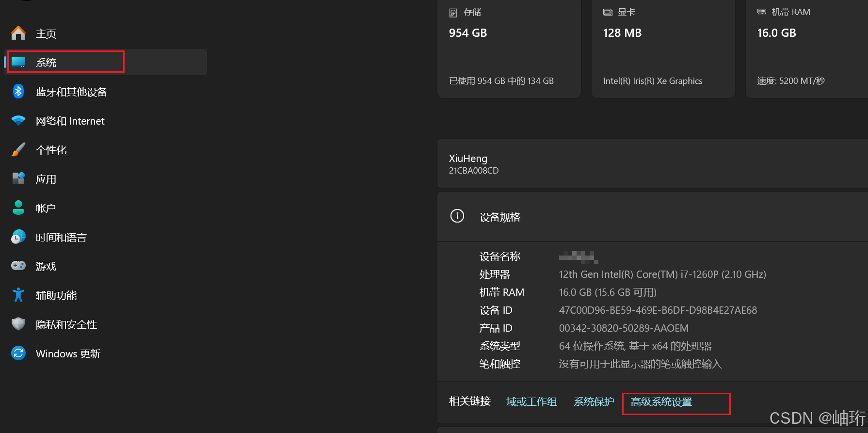Click the storage (存储) drive icon
This screenshot has height=433, width=868.
(453, 13)
